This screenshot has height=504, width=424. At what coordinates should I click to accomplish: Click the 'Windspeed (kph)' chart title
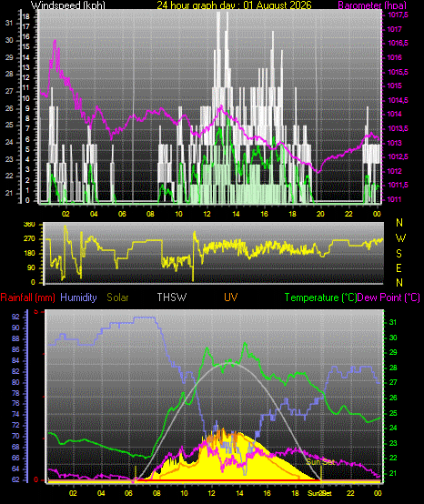(x=68, y=5)
